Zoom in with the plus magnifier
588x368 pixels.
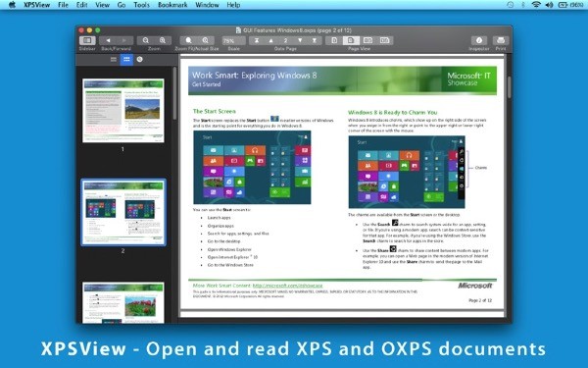[163, 40]
